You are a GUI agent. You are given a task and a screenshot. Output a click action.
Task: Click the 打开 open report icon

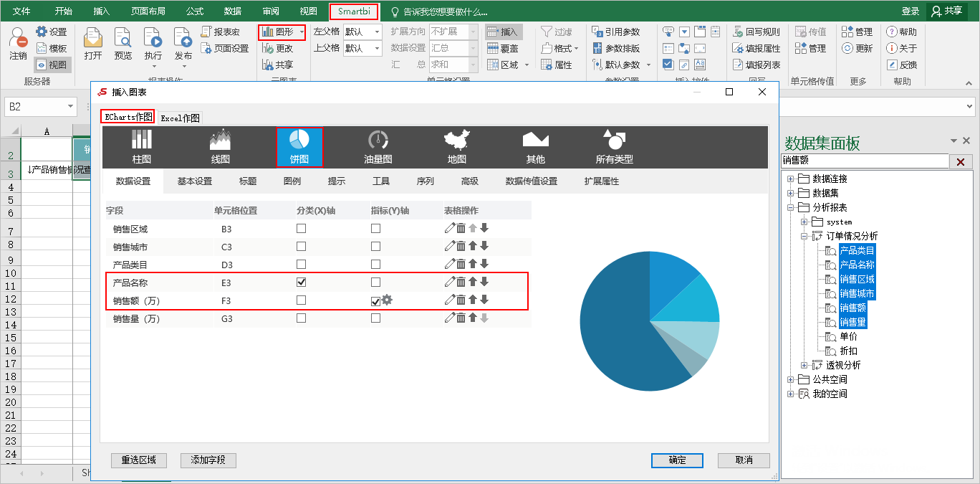coord(93,44)
